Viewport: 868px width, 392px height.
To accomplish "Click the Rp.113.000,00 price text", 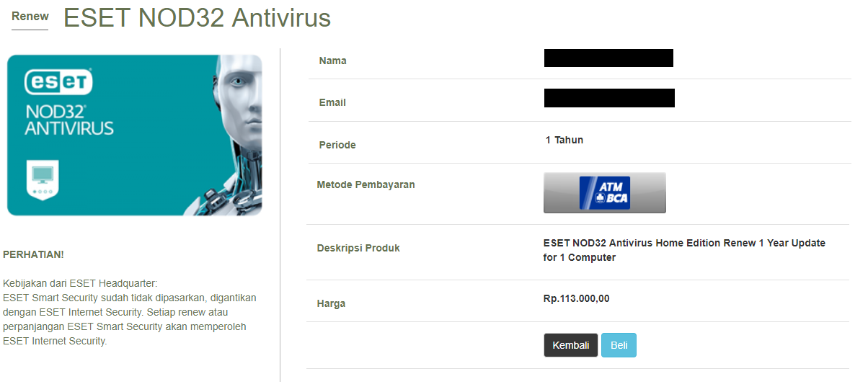I will (577, 298).
